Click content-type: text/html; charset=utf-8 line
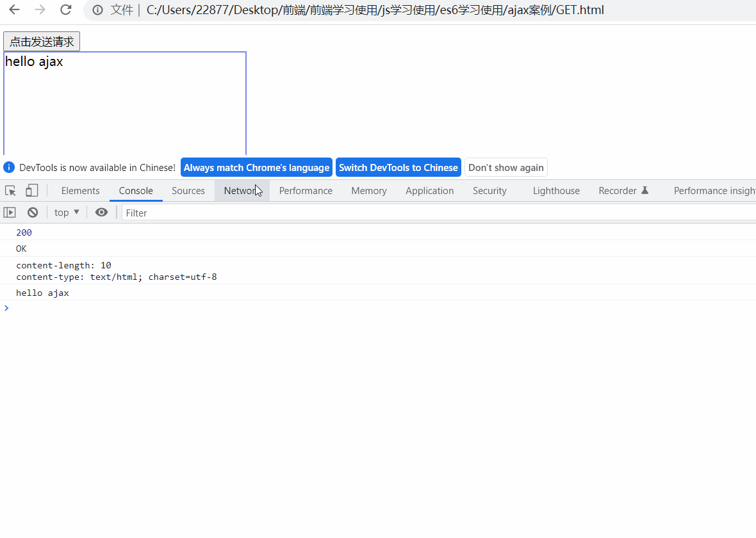Screen dimensions: 756x538 [x=116, y=277]
